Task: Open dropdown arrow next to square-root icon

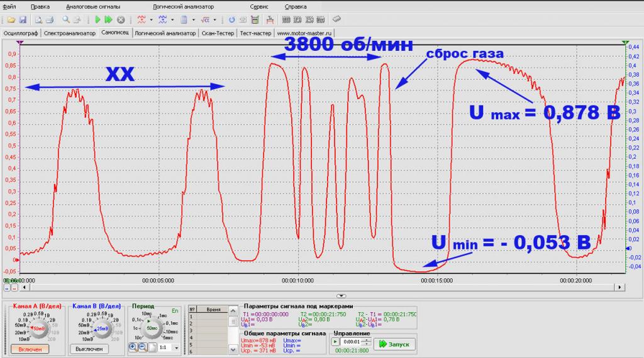Action: (x=214, y=20)
